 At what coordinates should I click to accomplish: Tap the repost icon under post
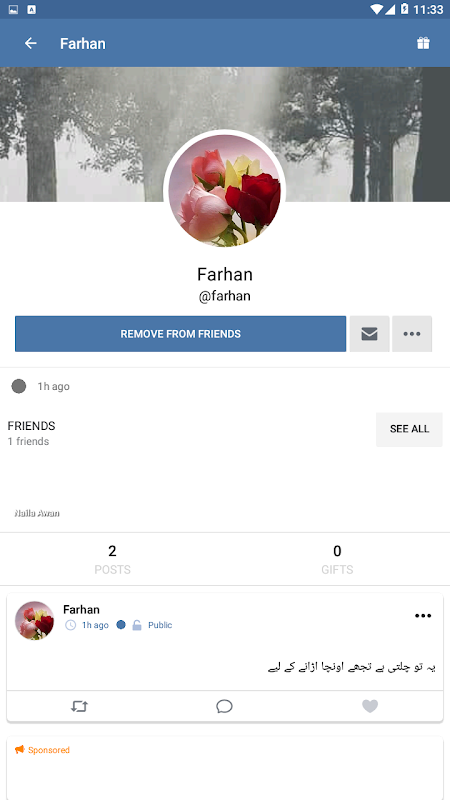click(x=80, y=706)
